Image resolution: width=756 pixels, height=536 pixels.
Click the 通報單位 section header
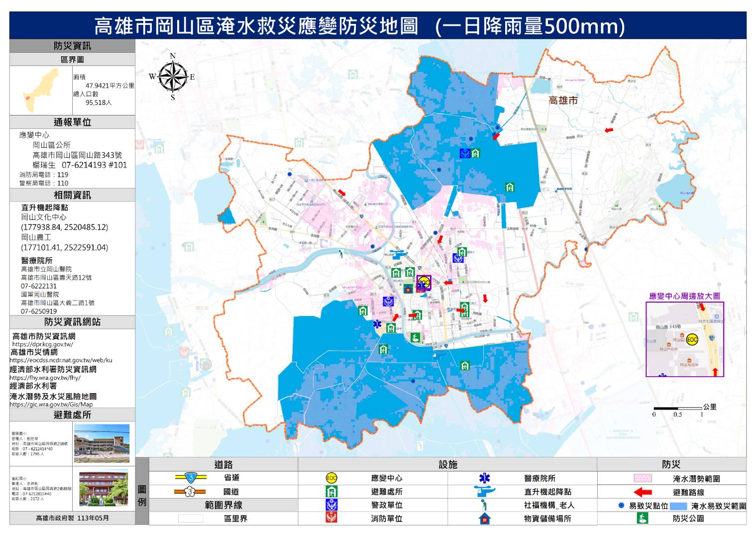[72, 122]
